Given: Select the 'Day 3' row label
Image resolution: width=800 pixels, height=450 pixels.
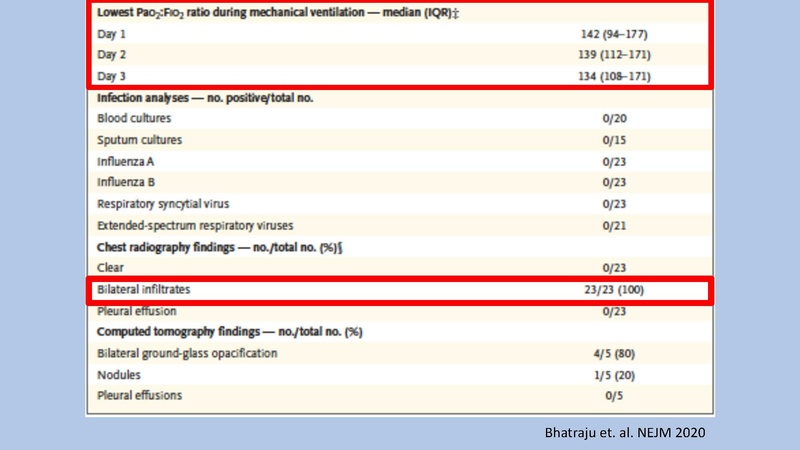Looking at the screenshot, I should (x=111, y=76).
